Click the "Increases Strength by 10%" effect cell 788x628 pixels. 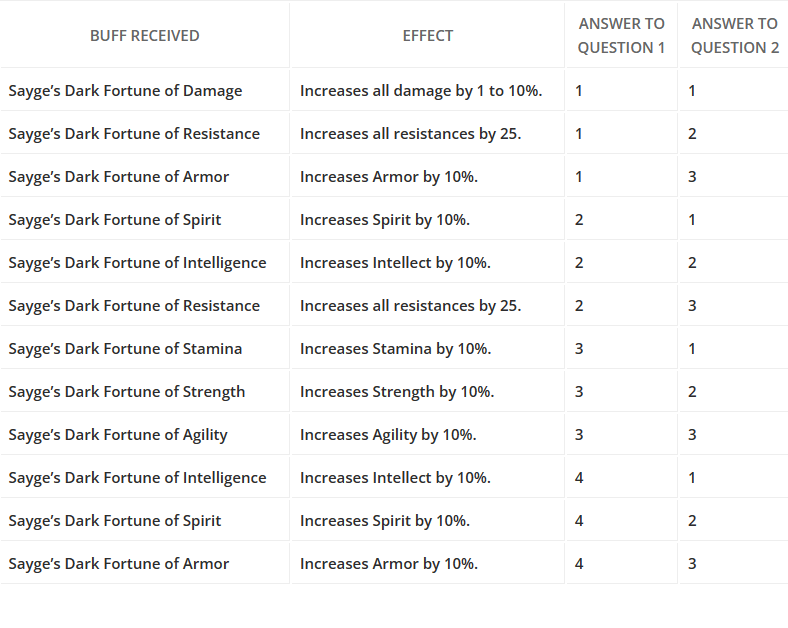[x=397, y=392]
